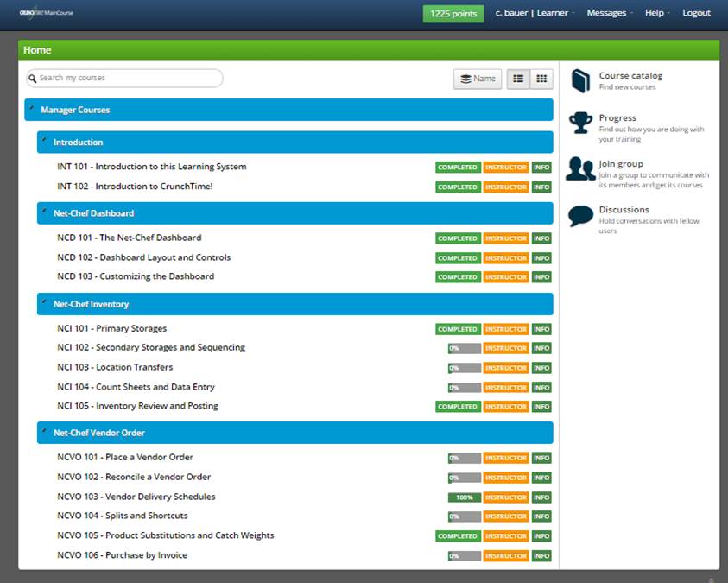Go to the Home tab
This screenshot has height=583, width=728.
[37, 50]
